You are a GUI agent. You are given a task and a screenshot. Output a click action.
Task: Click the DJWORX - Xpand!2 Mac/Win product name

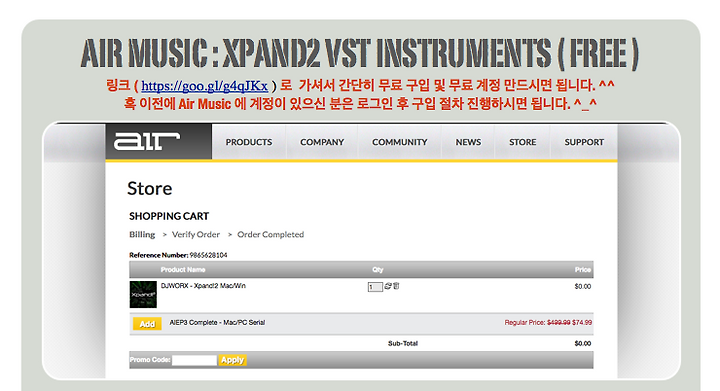coord(203,285)
